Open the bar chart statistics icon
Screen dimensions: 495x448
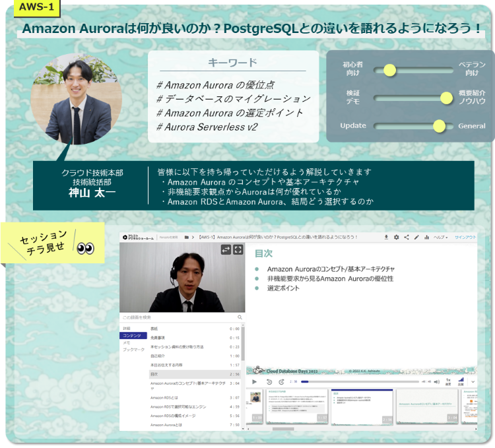(426, 237)
